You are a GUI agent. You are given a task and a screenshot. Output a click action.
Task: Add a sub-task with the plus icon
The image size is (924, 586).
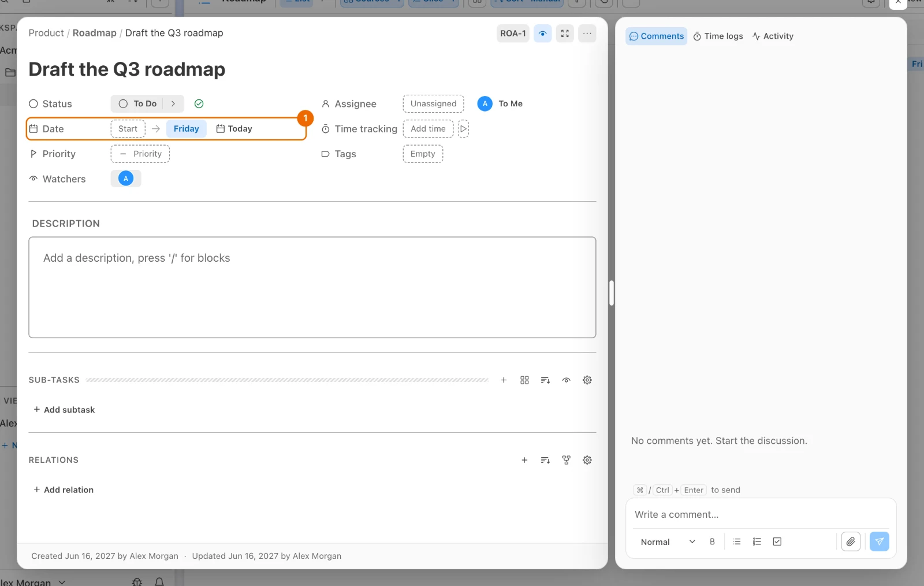pyautogui.click(x=504, y=380)
